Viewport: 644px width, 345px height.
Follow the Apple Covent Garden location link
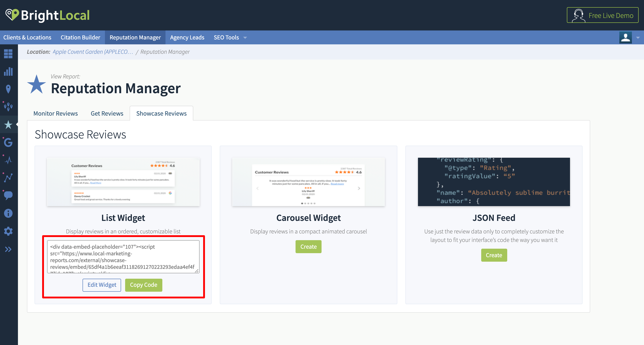93,52
